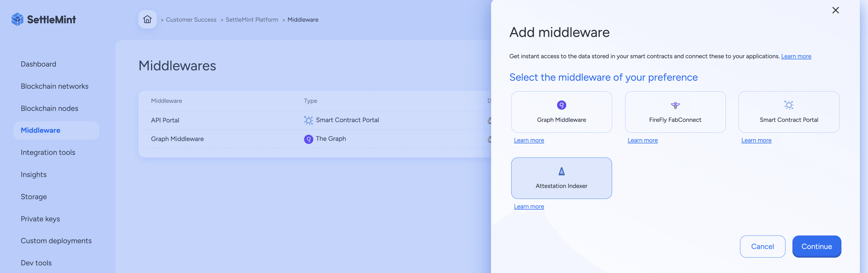Go to the home icon in breadcrumb
This screenshot has height=273, width=868.
(147, 19)
